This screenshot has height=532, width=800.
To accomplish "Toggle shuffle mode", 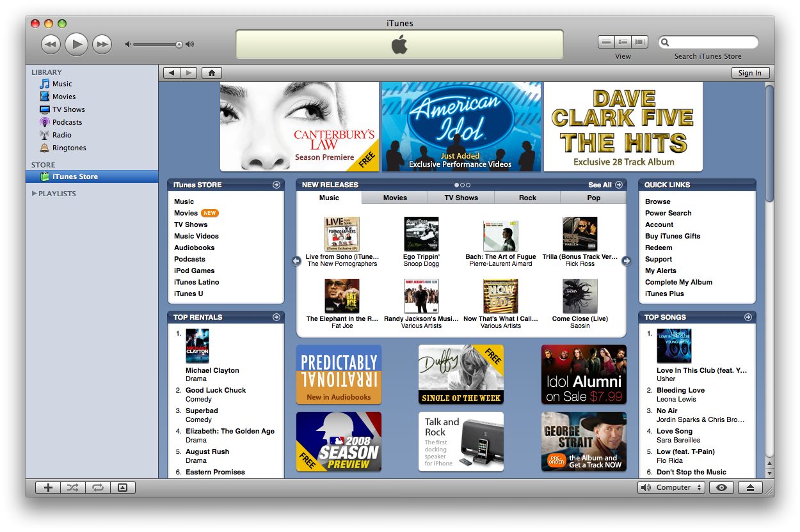I will pyautogui.click(x=72, y=487).
